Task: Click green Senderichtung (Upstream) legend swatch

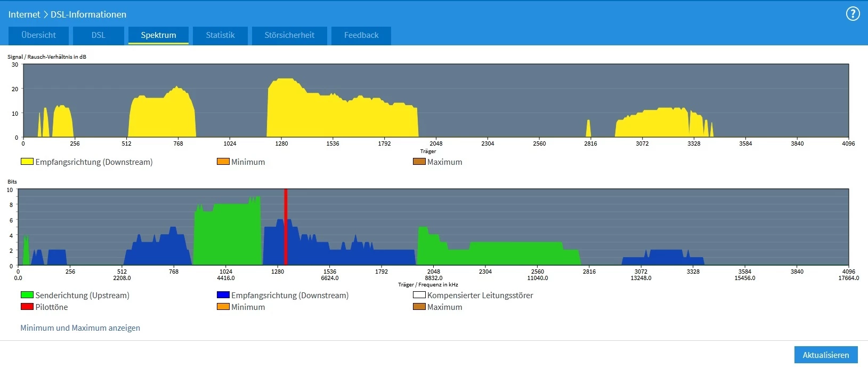Action: click(27, 295)
